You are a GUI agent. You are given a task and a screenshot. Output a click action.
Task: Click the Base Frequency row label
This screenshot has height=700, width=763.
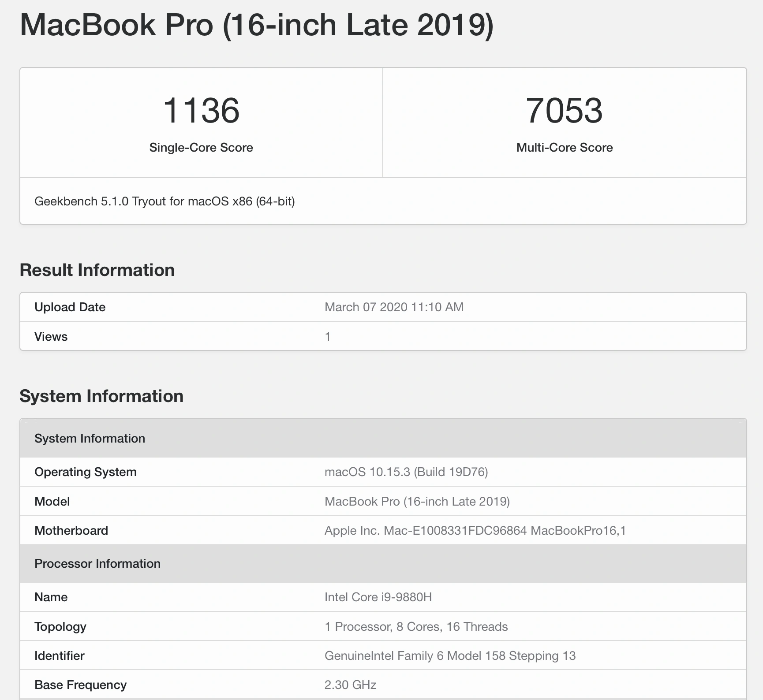tap(80, 685)
